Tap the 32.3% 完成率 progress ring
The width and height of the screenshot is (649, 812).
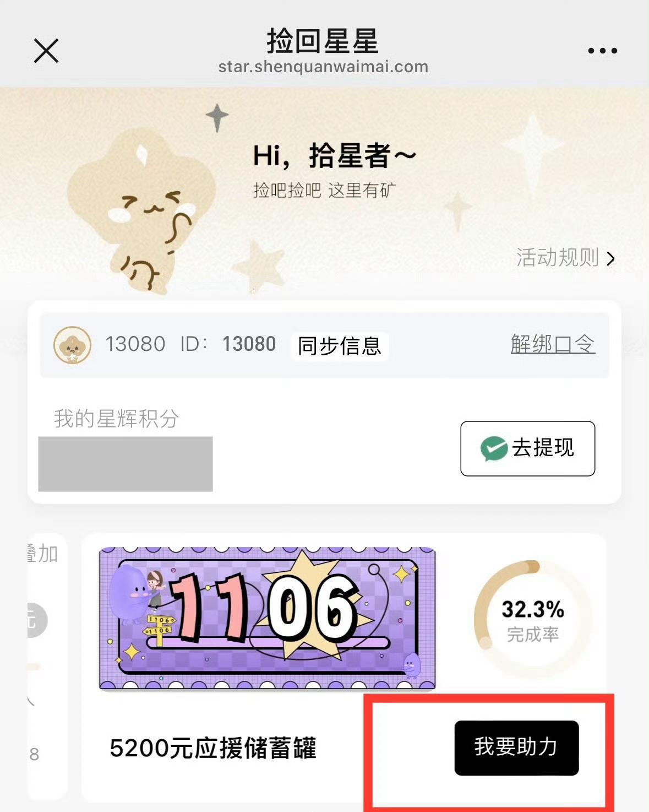point(532,620)
